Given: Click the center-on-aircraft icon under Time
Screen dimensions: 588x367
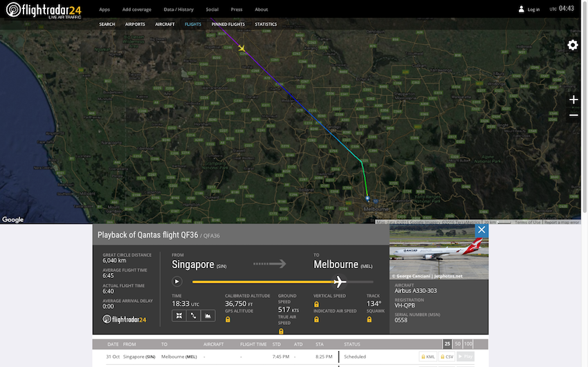Looking at the screenshot, I should [x=179, y=316].
